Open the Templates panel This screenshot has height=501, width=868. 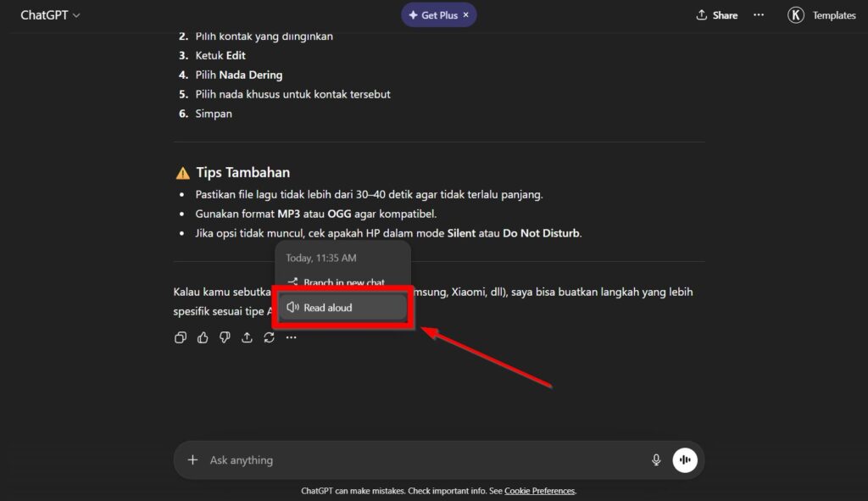[x=833, y=14]
